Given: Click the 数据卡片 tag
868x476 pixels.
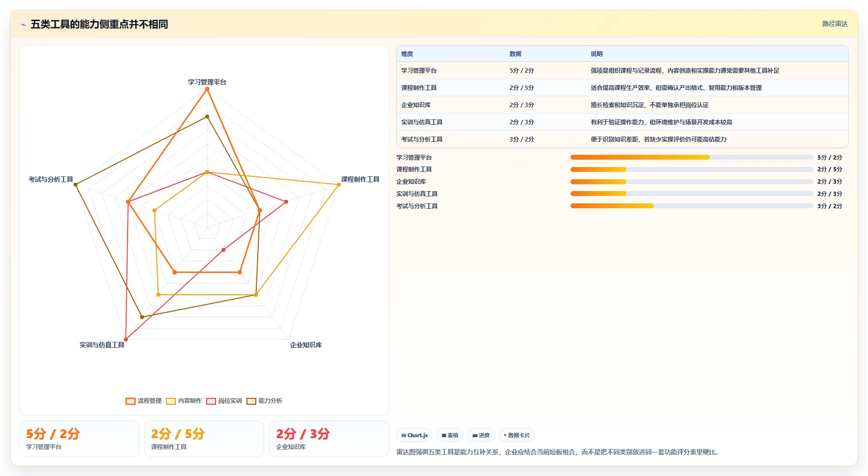Looking at the screenshot, I should coord(516,435).
